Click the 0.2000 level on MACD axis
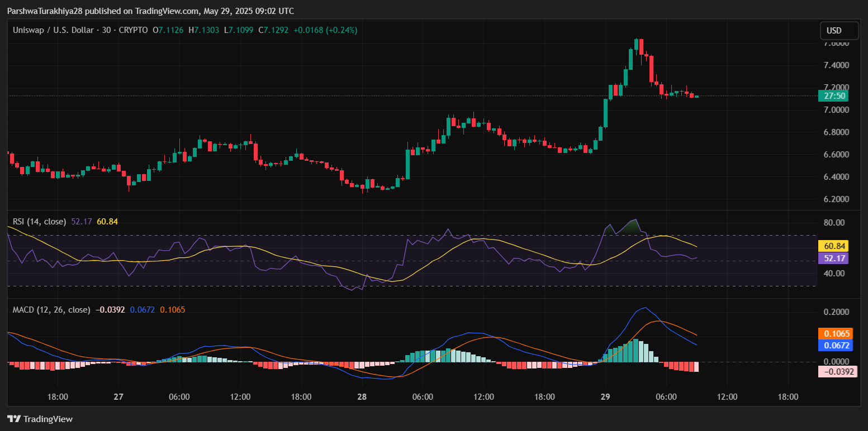This screenshot has height=431, width=868. tap(837, 312)
